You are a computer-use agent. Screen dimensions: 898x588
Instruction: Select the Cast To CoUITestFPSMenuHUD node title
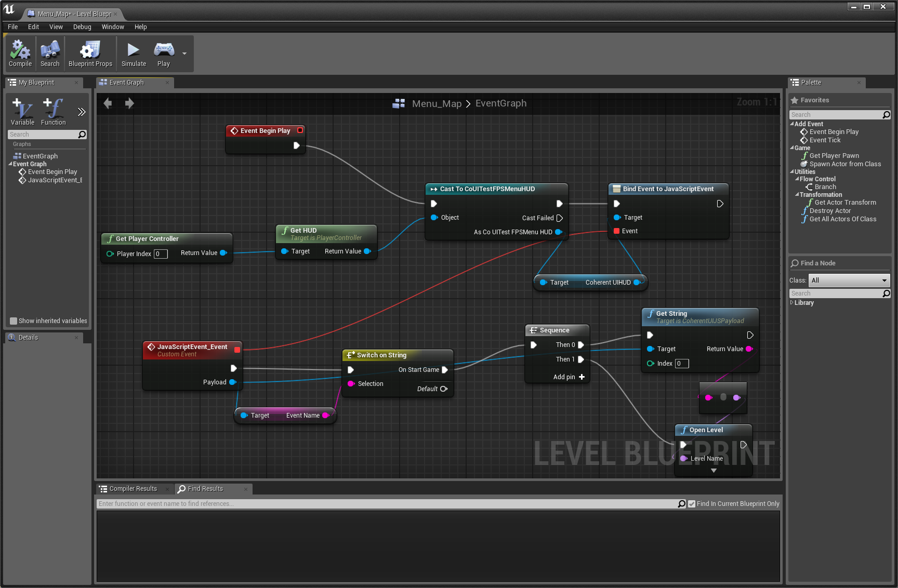[x=487, y=189]
